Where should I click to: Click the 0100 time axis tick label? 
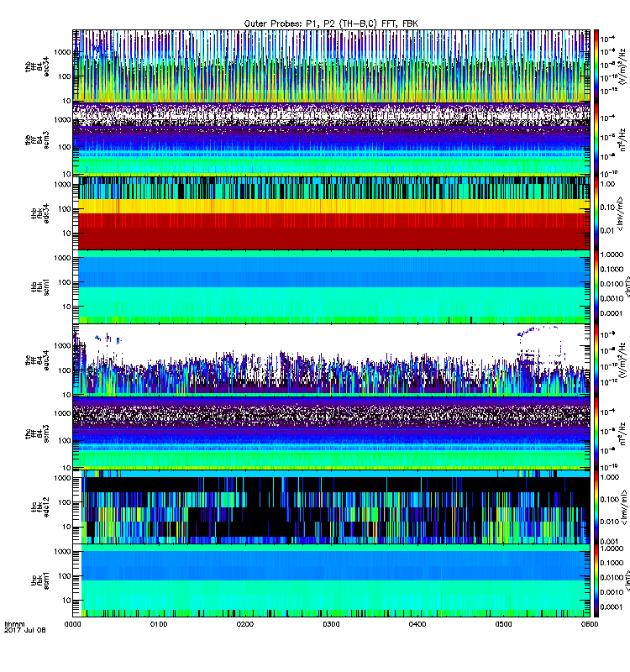tap(159, 624)
